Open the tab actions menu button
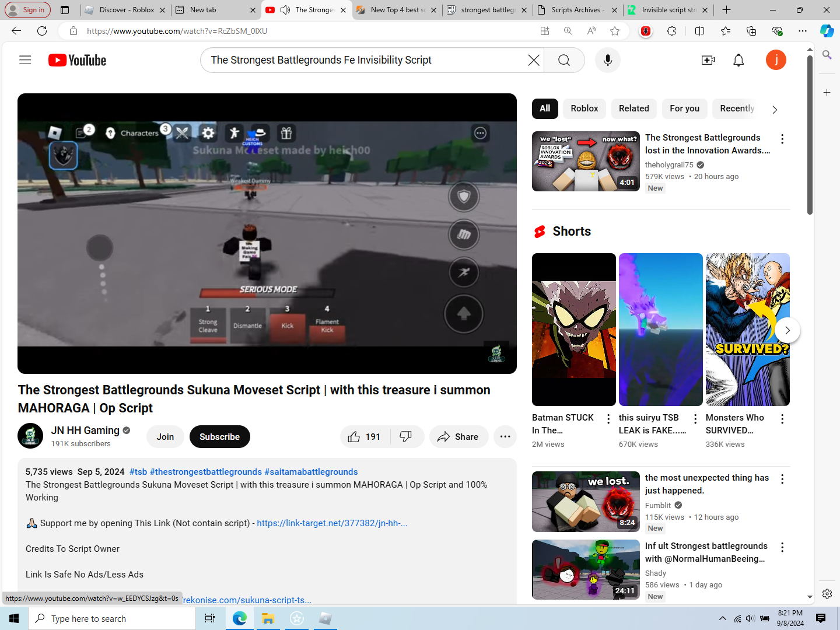 click(x=65, y=10)
